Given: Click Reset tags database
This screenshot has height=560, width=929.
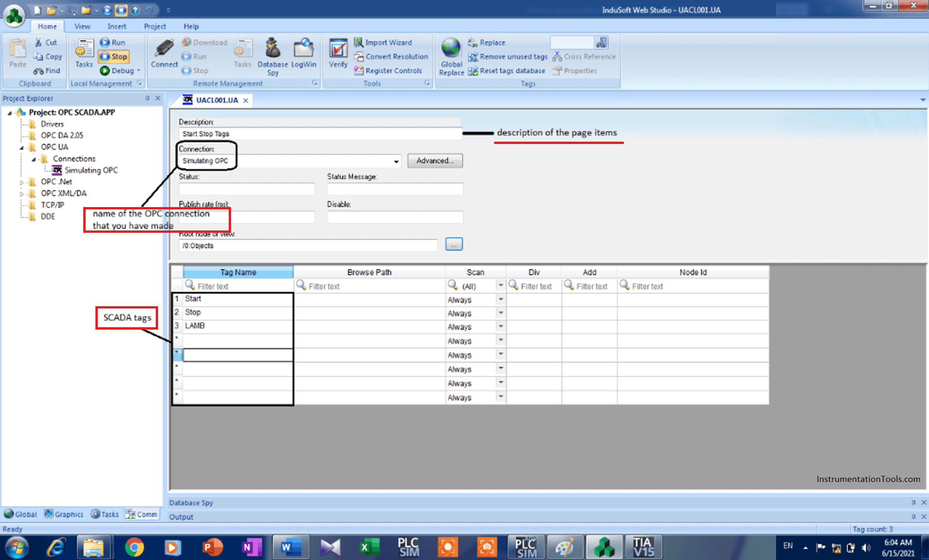Looking at the screenshot, I should (507, 71).
